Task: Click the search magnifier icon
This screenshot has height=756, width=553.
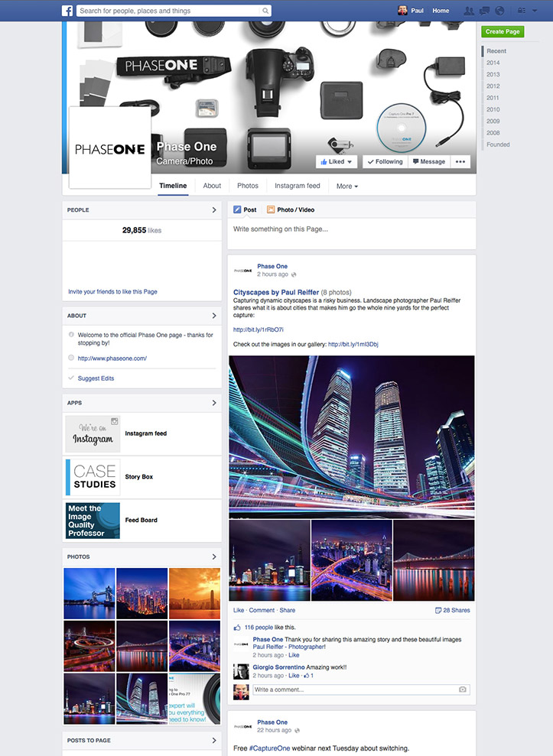Action: (265, 11)
